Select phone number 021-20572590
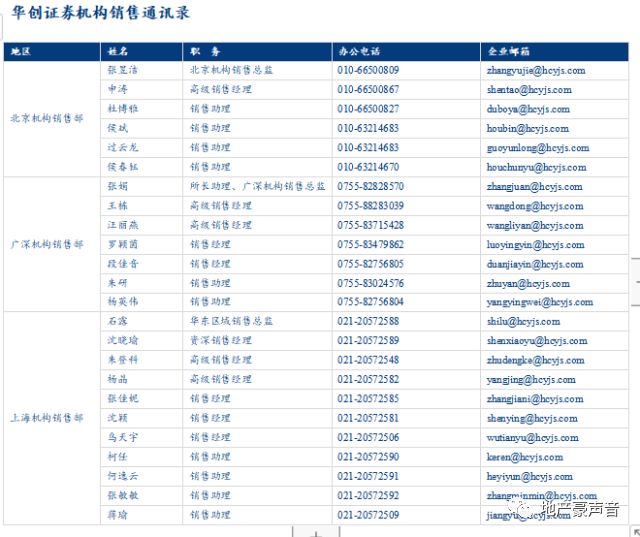This screenshot has width=640, height=537. [368, 457]
